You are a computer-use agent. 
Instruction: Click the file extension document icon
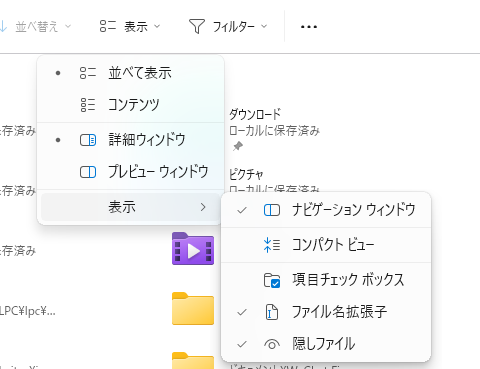(x=272, y=312)
